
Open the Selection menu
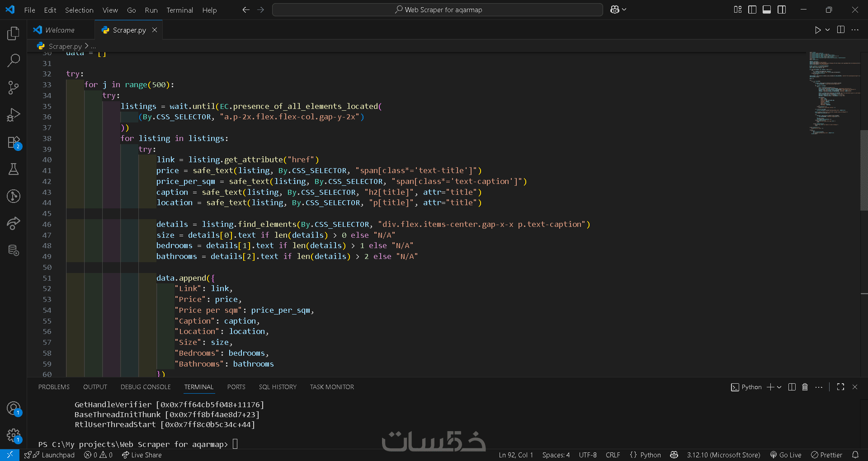pyautogui.click(x=79, y=10)
